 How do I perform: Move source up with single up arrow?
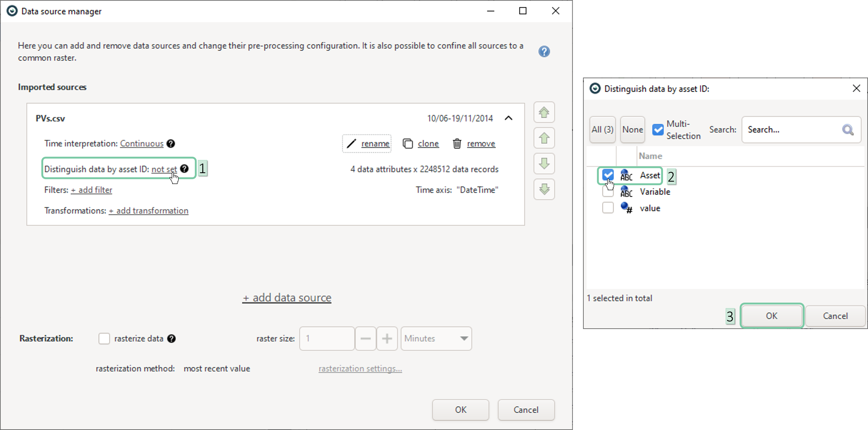(544, 138)
